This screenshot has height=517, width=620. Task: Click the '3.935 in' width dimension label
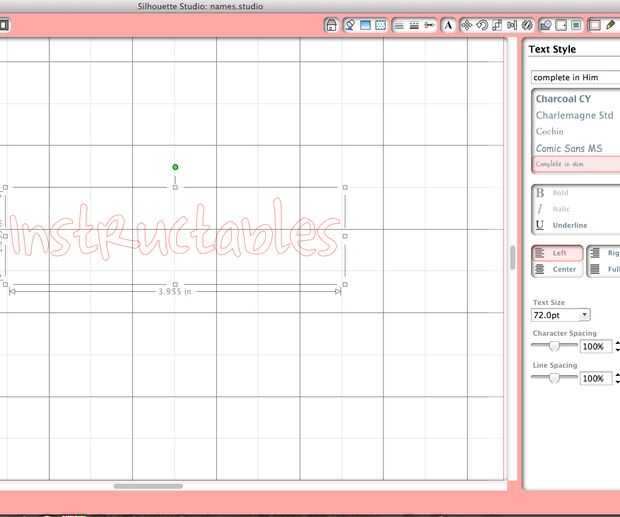(175, 292)
